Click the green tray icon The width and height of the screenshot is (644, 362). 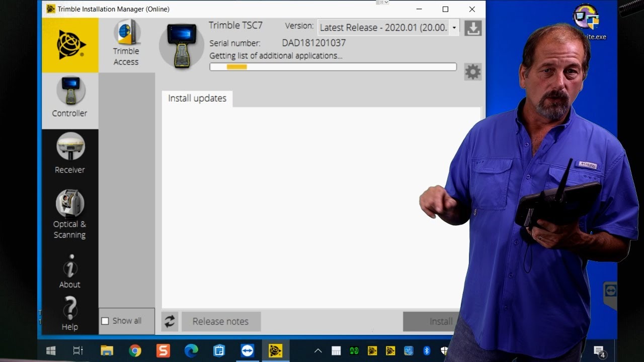pyautogui.click(x=354, y=351)
